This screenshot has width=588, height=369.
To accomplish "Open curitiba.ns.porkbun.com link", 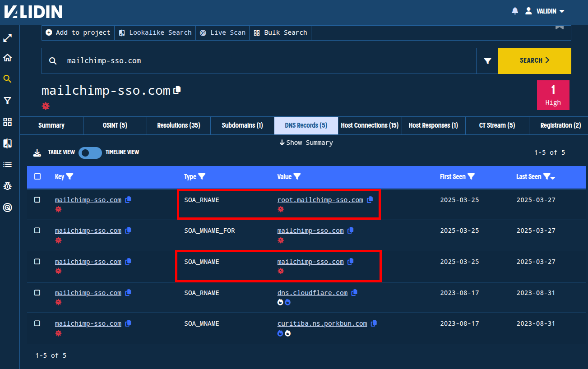I will tap(322, 323).
